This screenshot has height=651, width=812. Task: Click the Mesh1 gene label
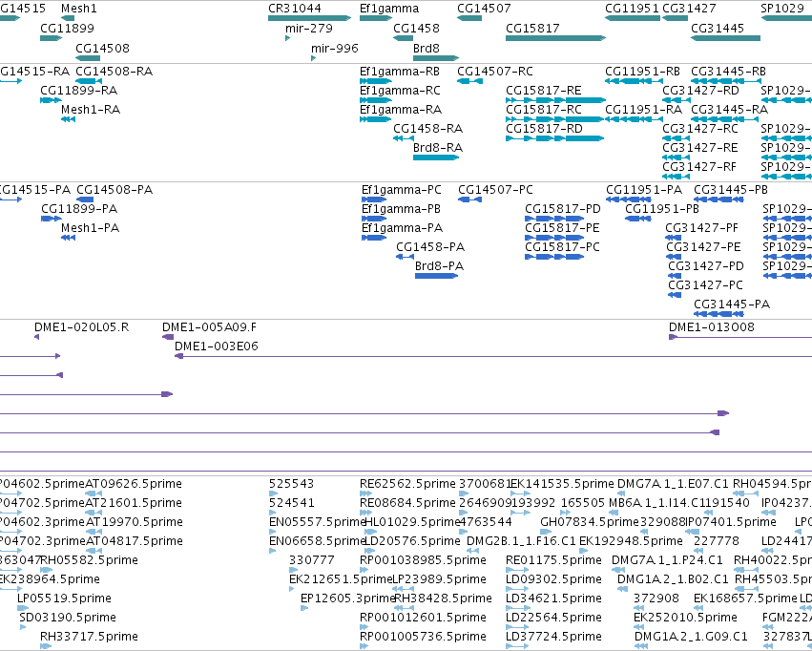pyautogui.click(x=78, y=9)
